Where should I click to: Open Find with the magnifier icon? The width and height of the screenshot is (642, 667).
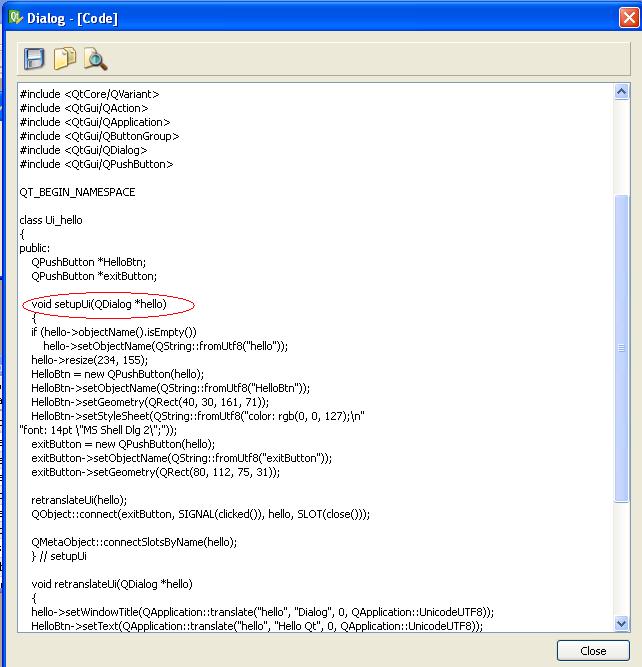point(95,59)
